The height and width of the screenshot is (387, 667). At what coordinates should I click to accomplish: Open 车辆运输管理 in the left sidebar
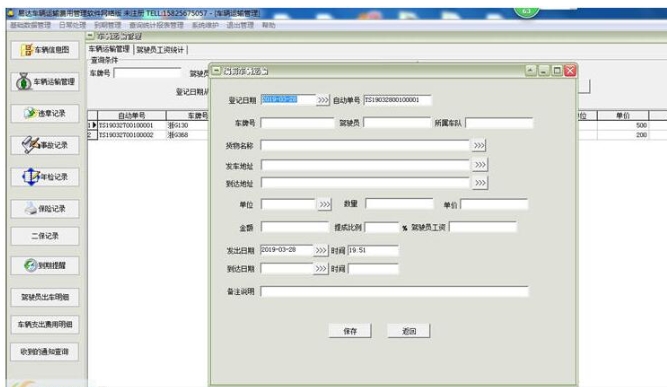tap(45, 82)
